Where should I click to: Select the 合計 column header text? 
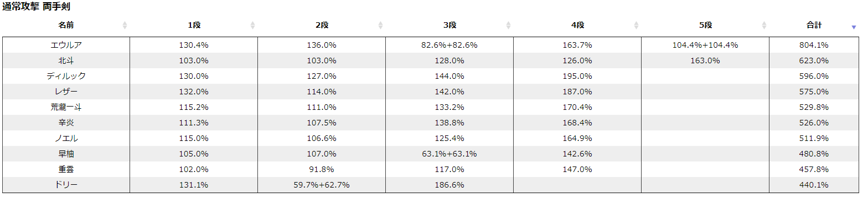coord(814,26)
